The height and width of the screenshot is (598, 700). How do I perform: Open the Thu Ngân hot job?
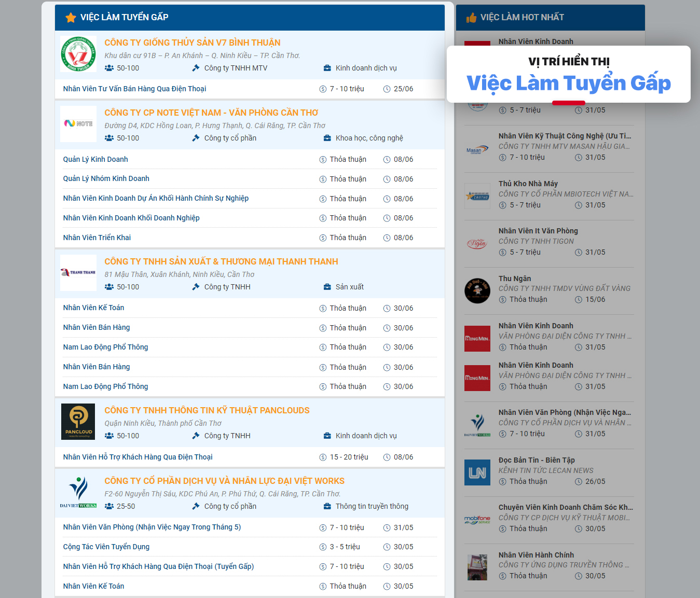coord(514,279)
